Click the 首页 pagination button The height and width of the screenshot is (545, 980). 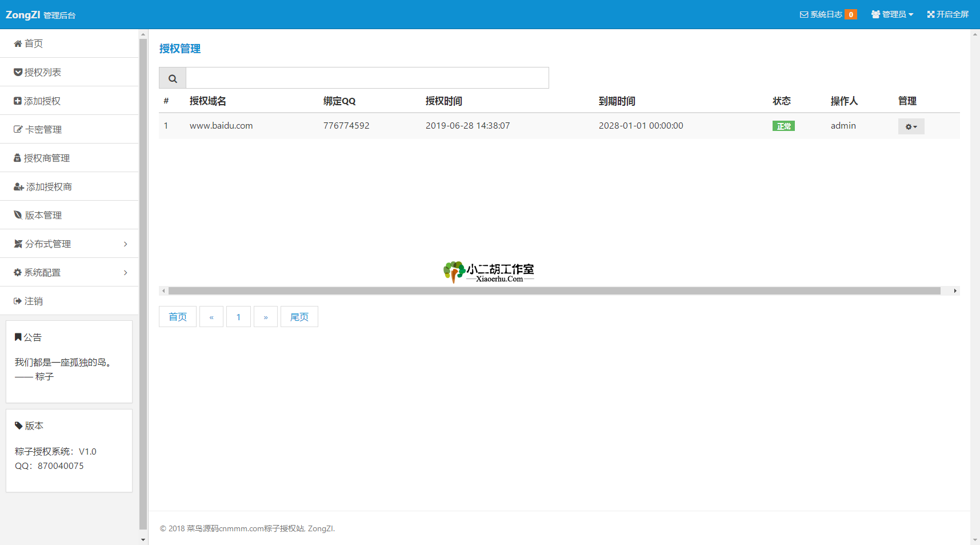pyautogui.click(x=178, y=317)
